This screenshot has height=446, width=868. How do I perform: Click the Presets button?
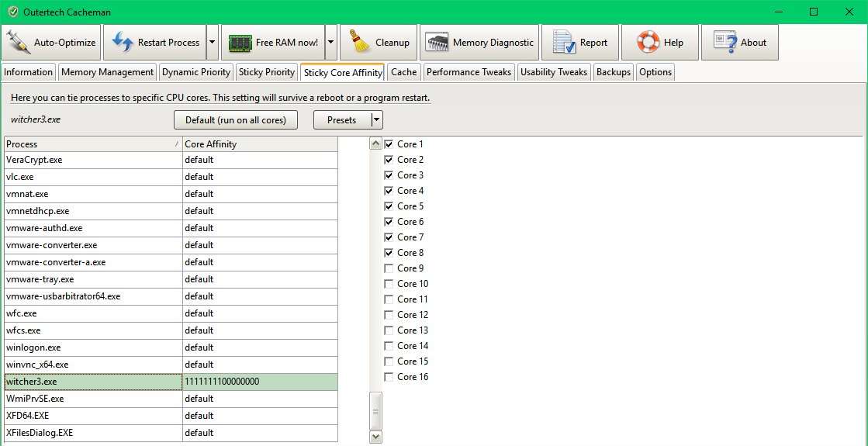(x=342, y=119)
